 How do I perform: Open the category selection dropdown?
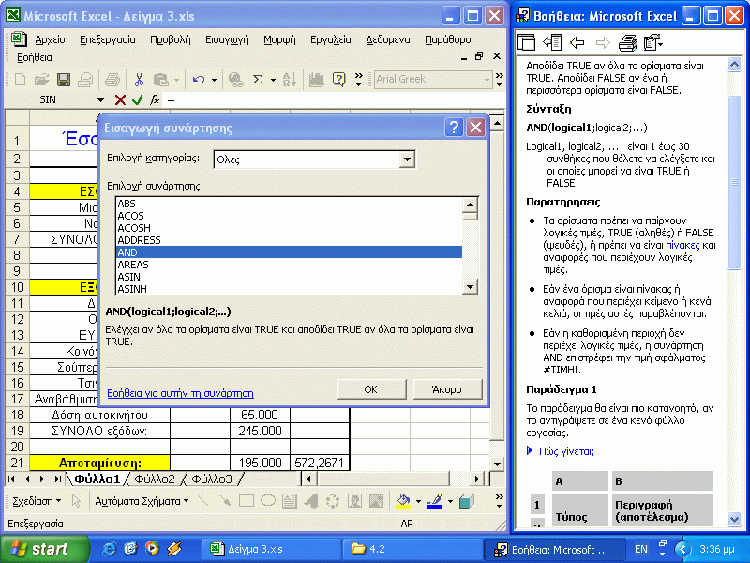coord(407,159)
